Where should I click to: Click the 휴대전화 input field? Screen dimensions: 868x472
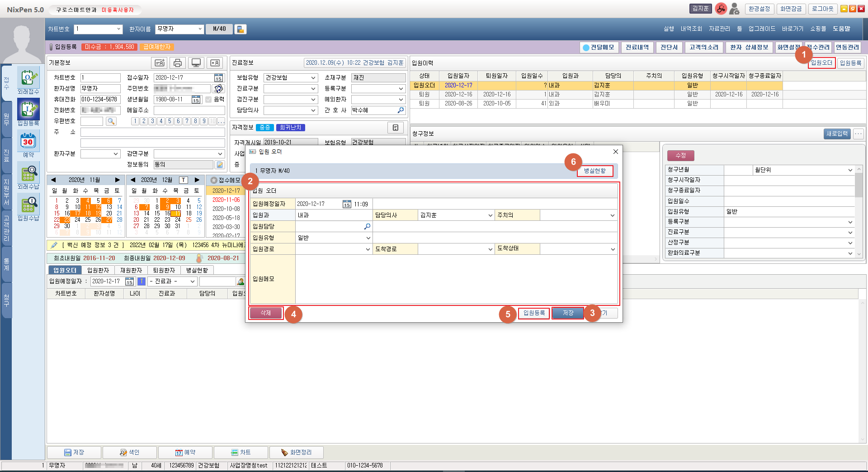[x=100, y=100]
